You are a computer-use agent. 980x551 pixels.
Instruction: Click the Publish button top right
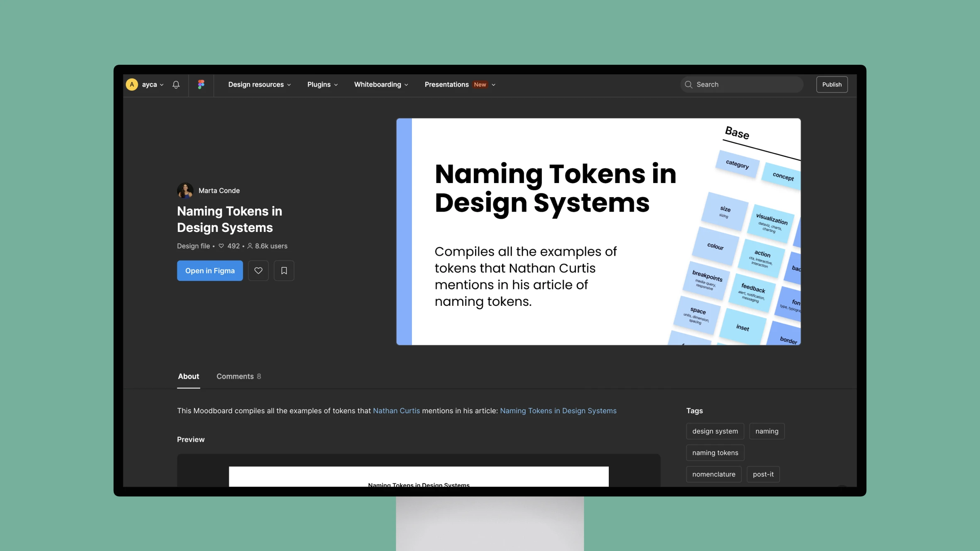coord(831,84)
